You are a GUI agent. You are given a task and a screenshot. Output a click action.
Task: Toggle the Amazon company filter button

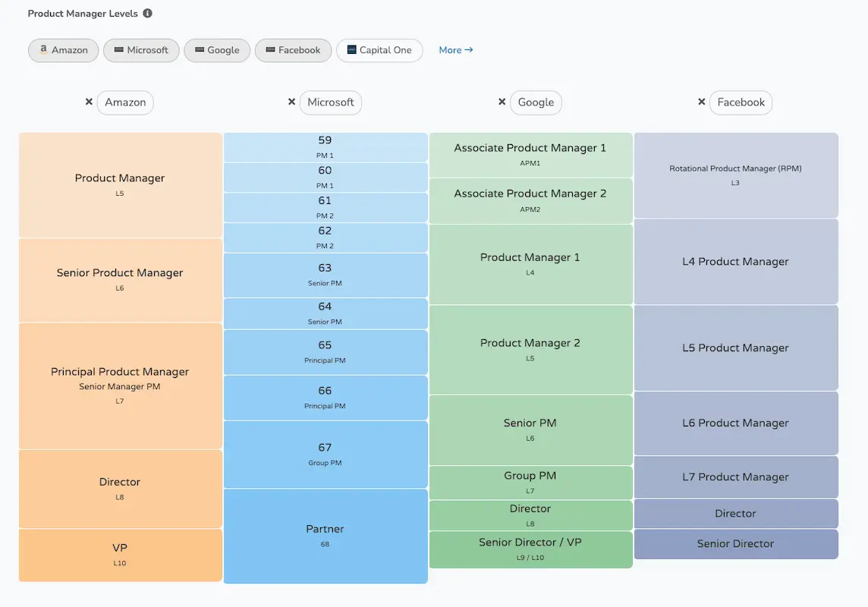[63, 50]
